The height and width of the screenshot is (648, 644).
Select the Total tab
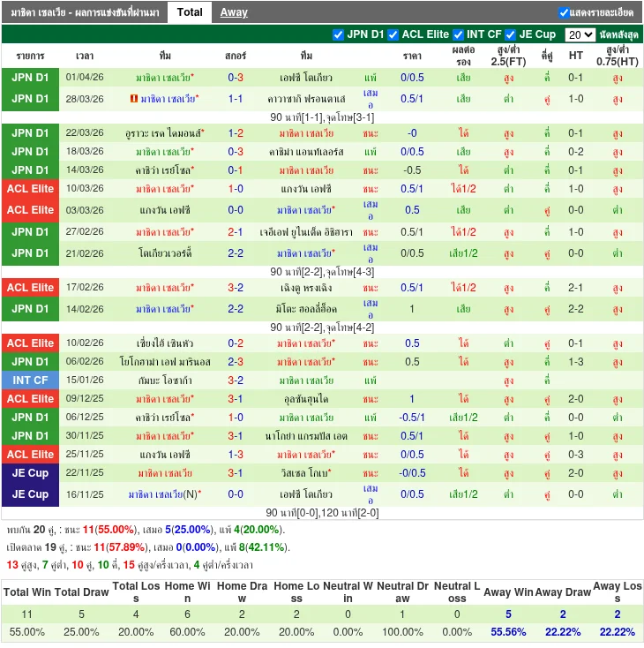[190, 12]
